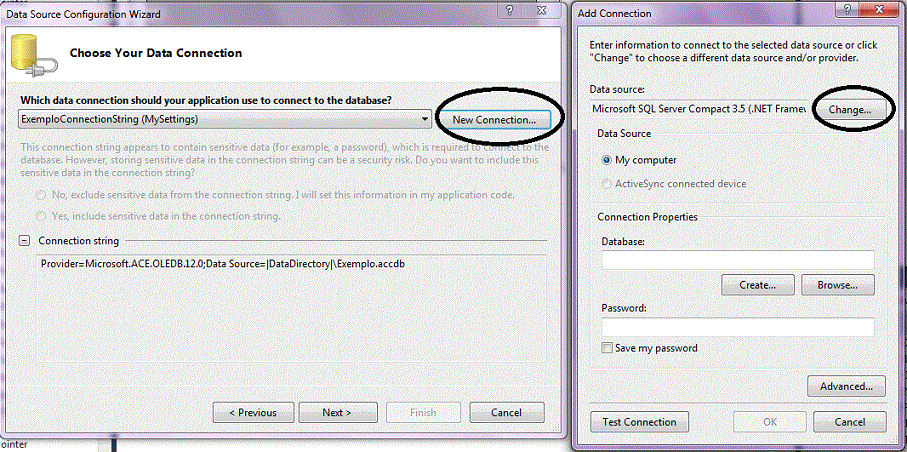
Task: Collapse the Connection string section
Action: [x=25, y=241]
